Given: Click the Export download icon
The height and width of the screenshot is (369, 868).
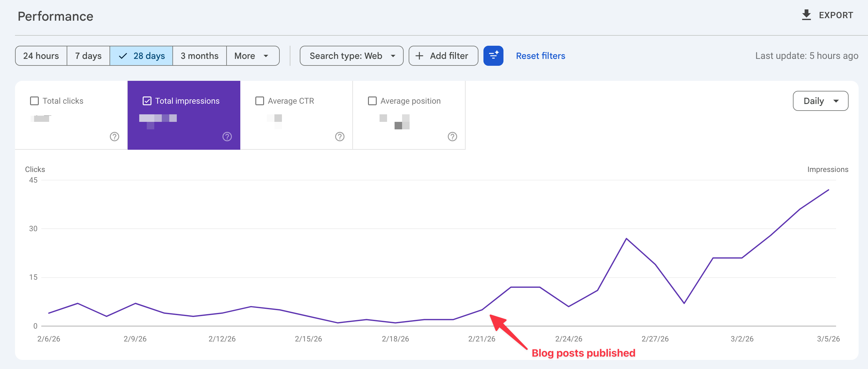Looking at the screenshot, I should coord(806,15).
